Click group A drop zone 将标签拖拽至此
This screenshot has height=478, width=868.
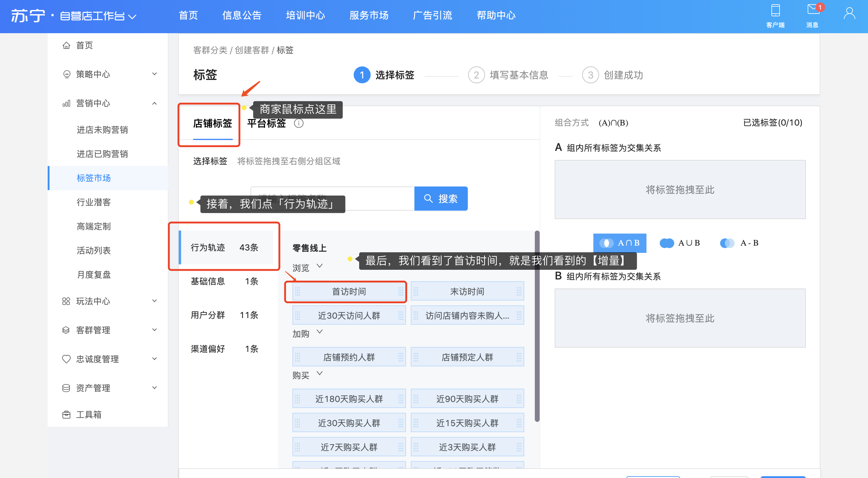click(680, 190)
